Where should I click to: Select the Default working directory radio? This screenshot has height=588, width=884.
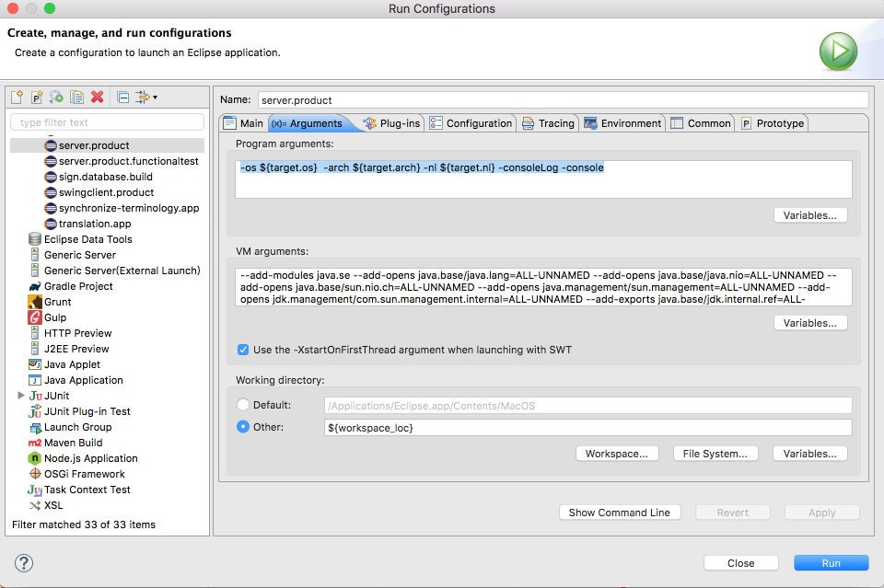pyautogui.click(x=243, y=405)
